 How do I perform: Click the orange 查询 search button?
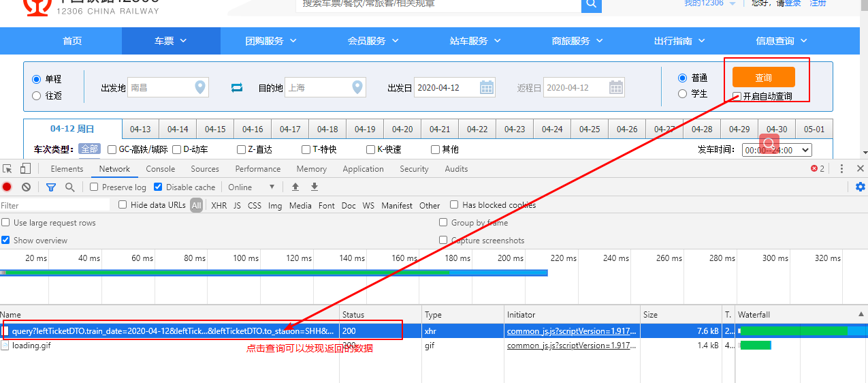tap(763, 77)
